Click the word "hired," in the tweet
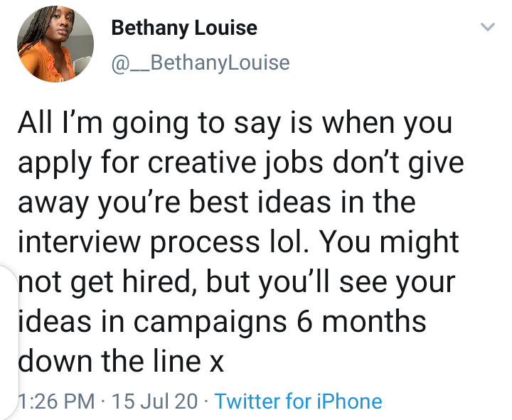 click(160, 282)
